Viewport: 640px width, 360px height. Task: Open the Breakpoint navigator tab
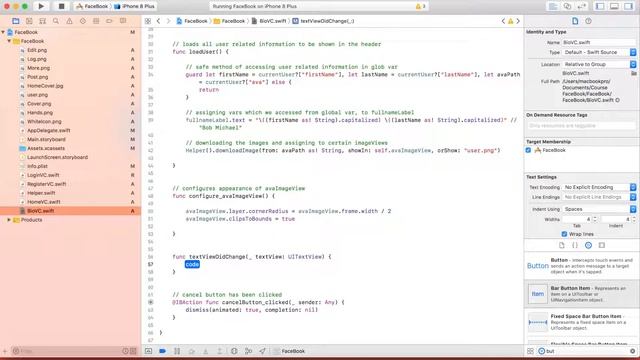109,21
